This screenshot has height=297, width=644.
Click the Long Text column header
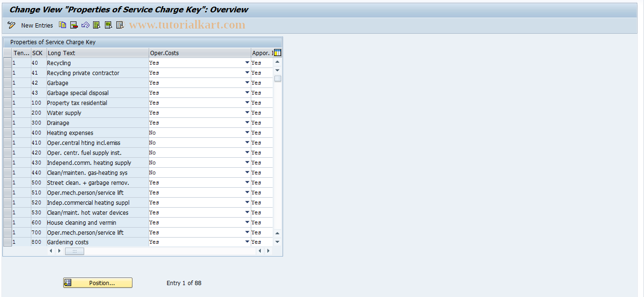(97, 53)
